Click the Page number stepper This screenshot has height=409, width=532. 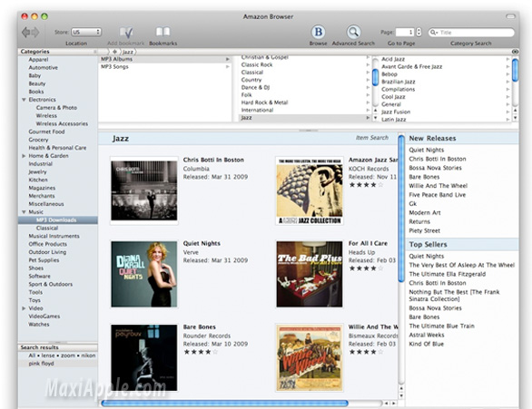click(419, 32)
